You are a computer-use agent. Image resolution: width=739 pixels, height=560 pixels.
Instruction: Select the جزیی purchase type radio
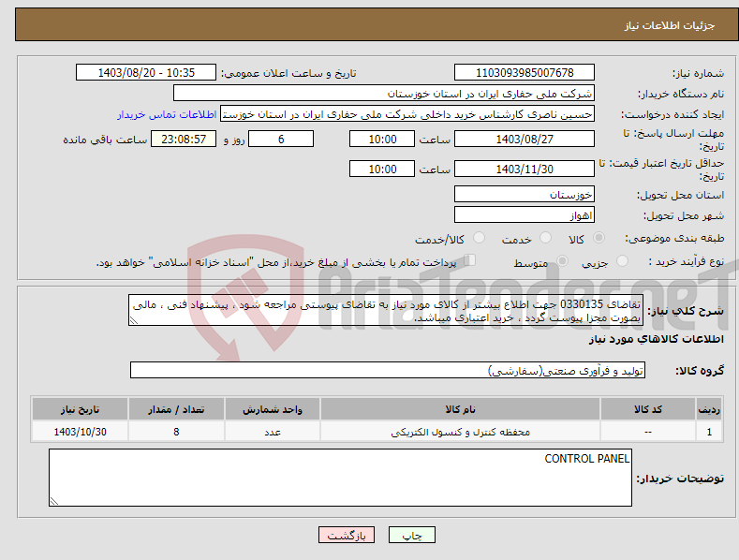pyautogui.click(x=622, y=260)
